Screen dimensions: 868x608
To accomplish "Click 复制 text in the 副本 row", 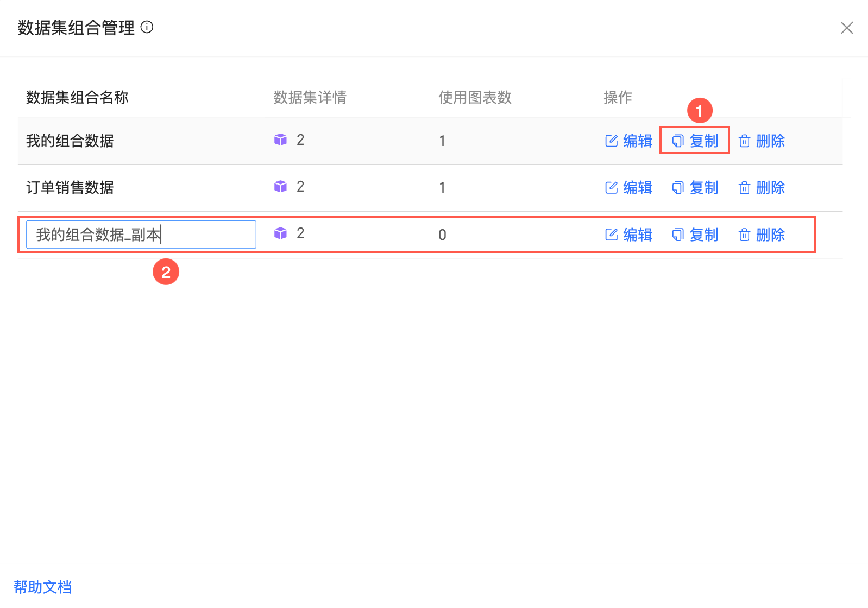I will (x=704, y=235).
